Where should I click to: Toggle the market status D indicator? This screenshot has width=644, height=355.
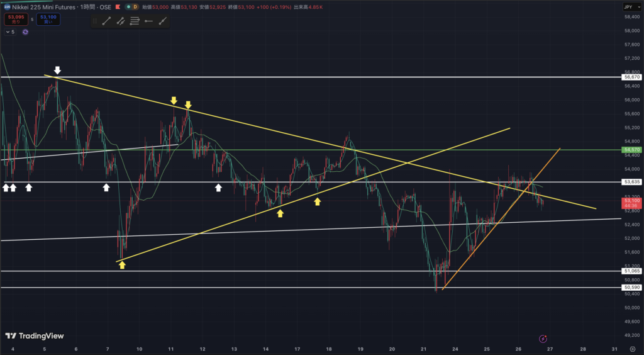135,6
